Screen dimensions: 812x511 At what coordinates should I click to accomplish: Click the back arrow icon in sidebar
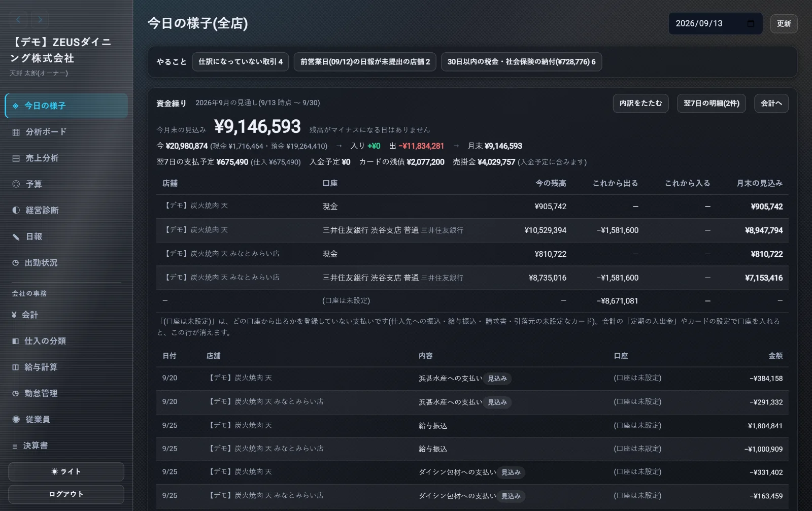(18, 20)
